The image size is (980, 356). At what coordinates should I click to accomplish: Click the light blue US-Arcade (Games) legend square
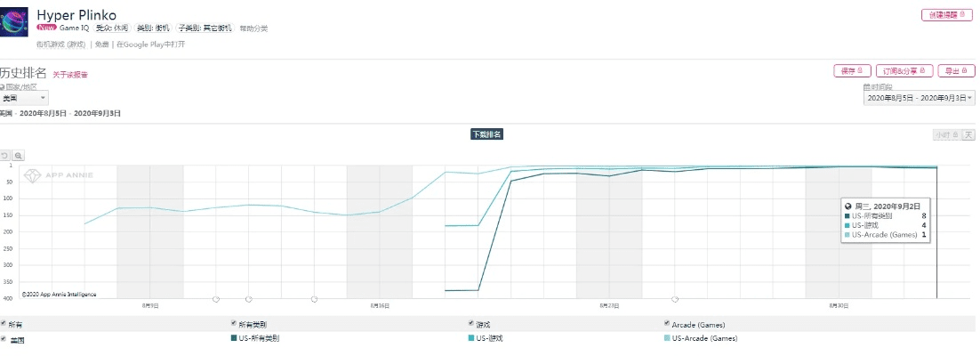tap(666, 338)
